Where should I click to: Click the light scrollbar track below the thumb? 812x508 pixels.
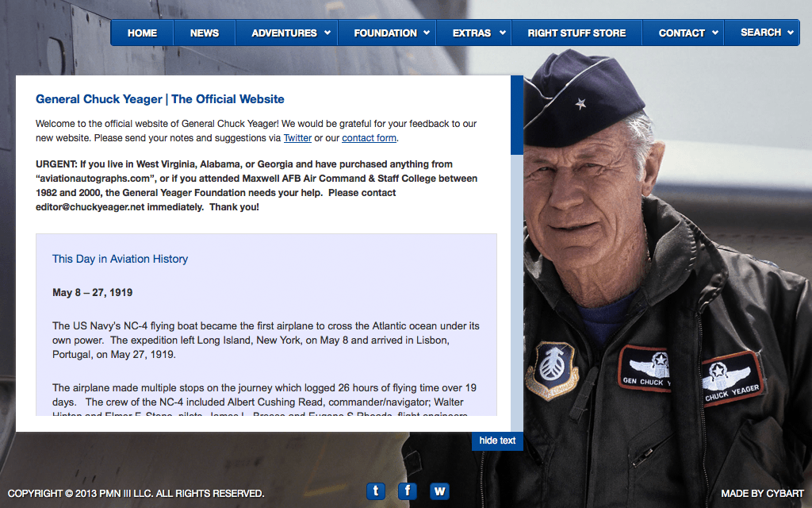pos(517,294)
